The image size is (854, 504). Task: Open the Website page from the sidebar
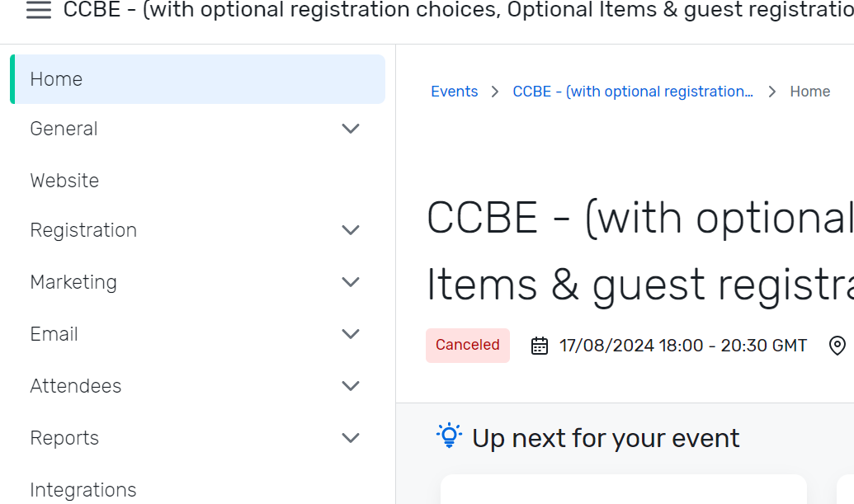pos(64,181)
